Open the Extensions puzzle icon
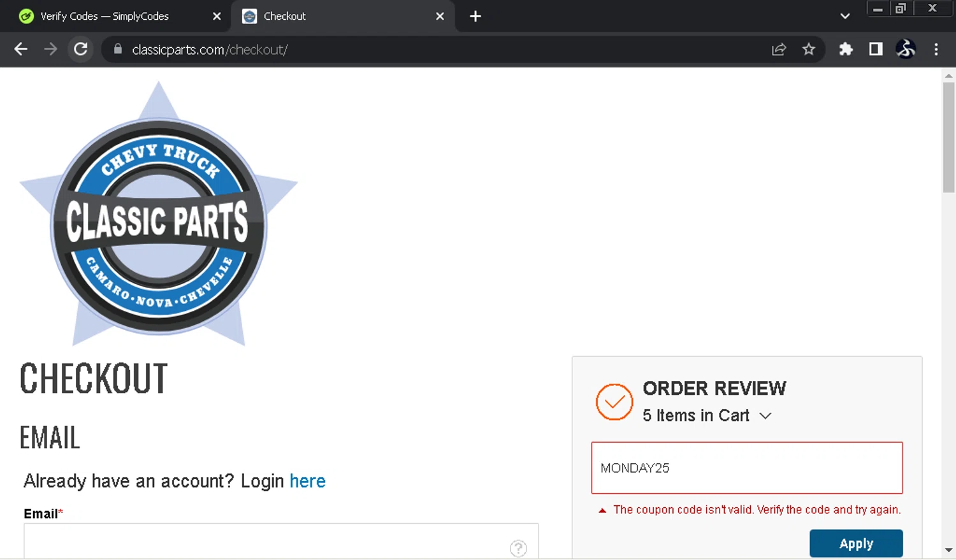The image size is (956, 560). tap(846, 49)
